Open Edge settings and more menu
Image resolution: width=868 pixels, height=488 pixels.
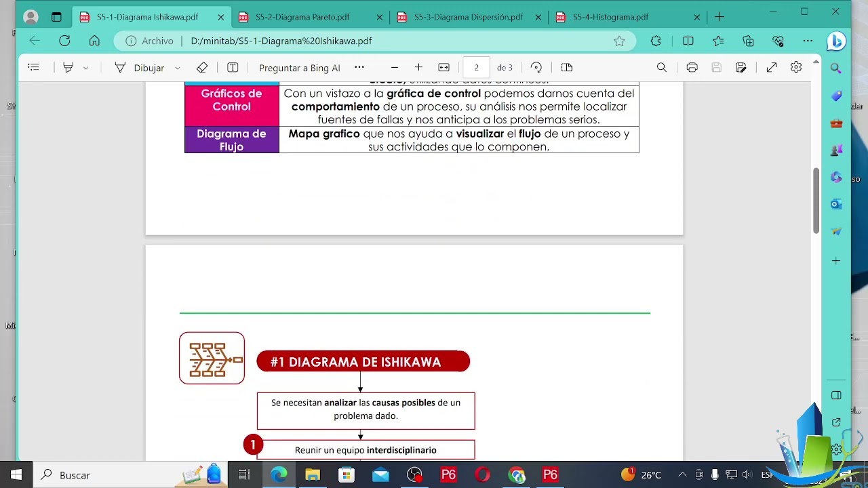coord(808,41)
